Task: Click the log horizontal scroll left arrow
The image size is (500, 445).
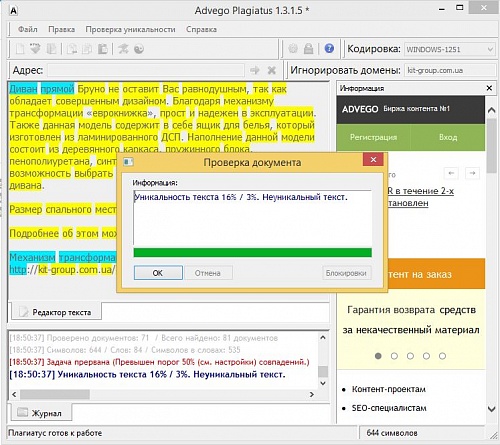Action: pyautogui.click(x=14, y=394)
